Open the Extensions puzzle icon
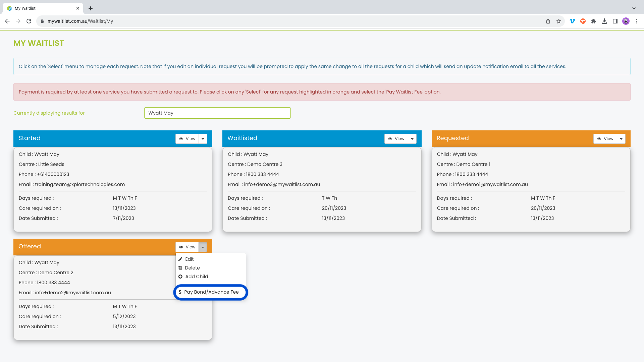The width and height of the screenshot is (644, 362). coord(594,21)
